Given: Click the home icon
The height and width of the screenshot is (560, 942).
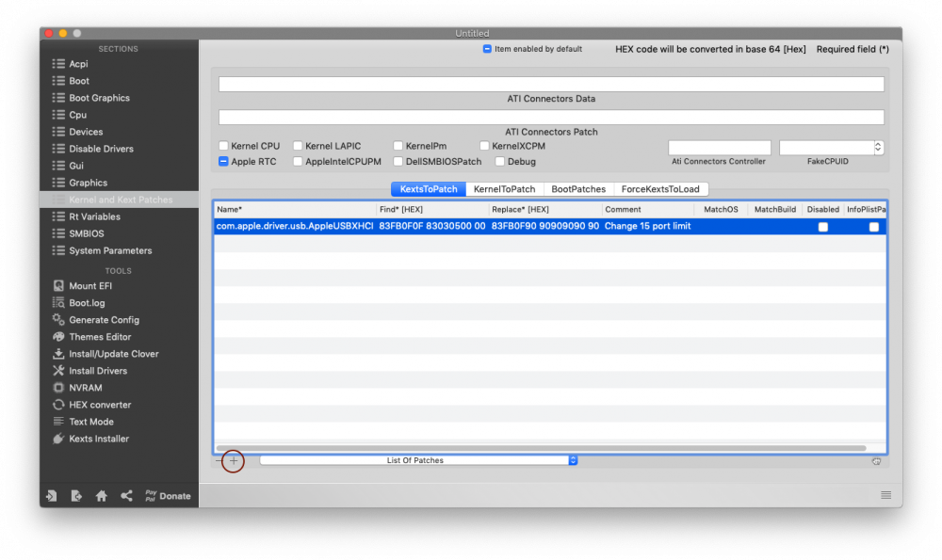Looking at the screenshot, I should point(102,496).
